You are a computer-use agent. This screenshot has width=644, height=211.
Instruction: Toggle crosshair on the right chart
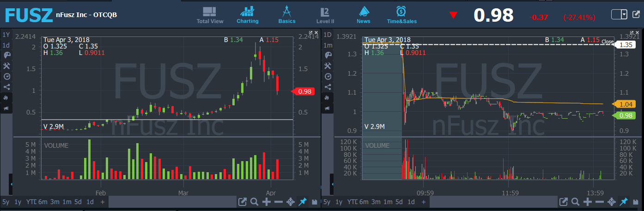(x=611, y=202)
